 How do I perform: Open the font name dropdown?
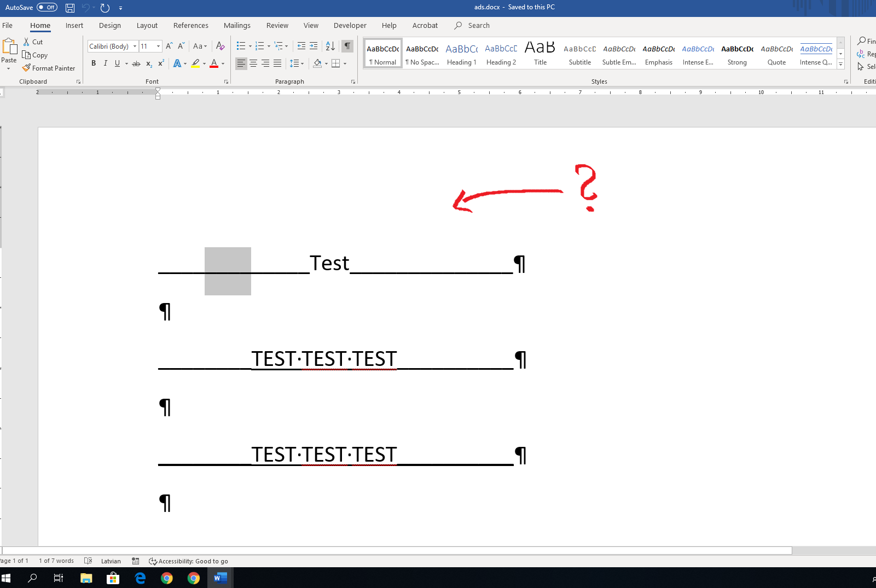pyautogui.click(x=135, y=46)
